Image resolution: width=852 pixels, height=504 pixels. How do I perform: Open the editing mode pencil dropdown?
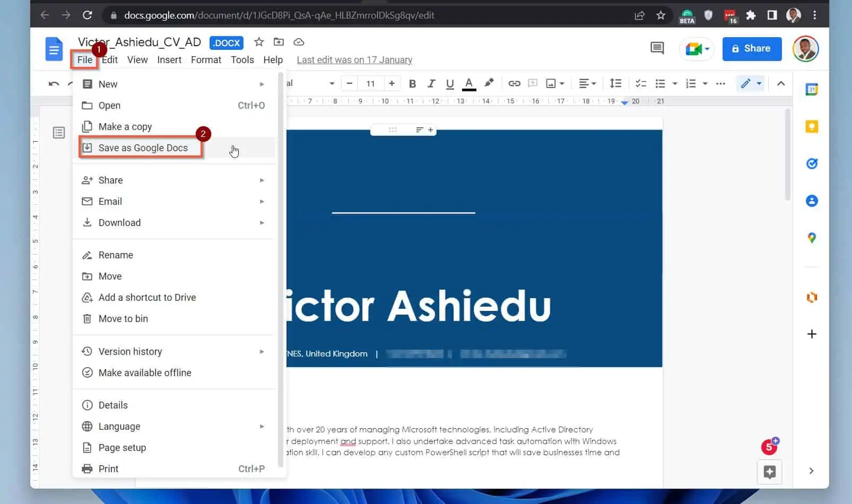[751, 83]
